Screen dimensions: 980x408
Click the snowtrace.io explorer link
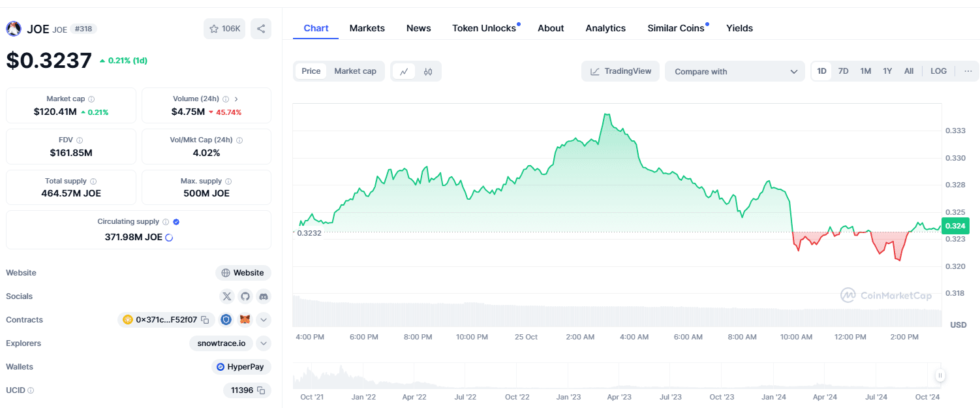(222, 343)
